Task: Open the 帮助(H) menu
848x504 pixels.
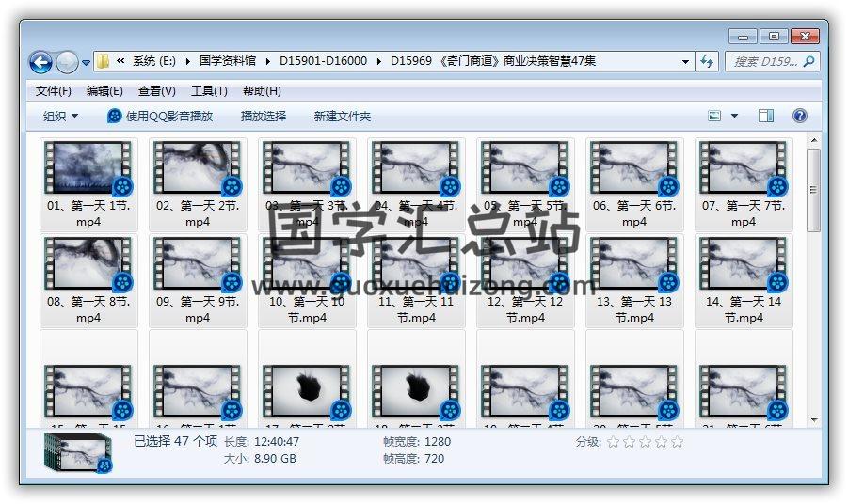Action: [x=262, y=91]
